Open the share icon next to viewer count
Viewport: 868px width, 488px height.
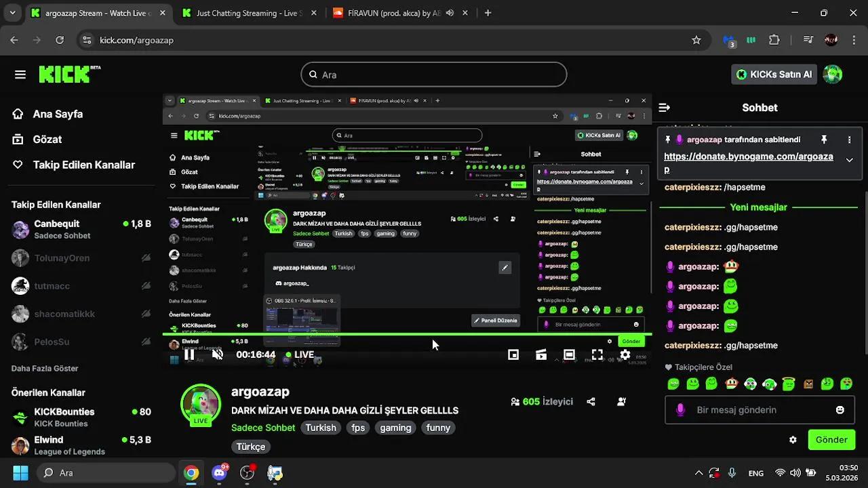click(x=590, y=401)
